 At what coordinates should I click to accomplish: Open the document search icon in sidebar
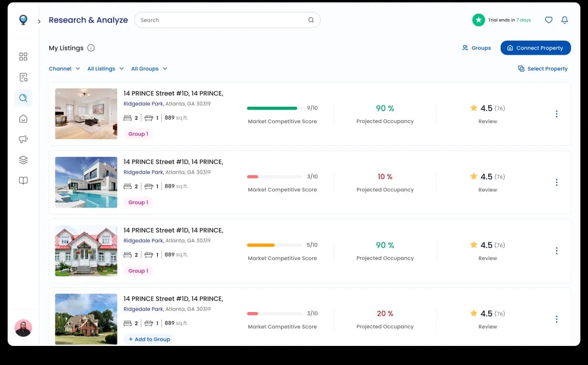pyautogui.click(x=23, y=77)
